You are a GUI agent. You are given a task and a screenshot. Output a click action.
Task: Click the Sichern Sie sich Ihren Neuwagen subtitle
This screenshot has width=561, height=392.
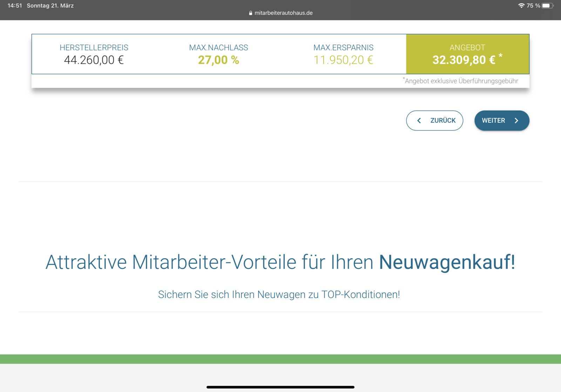tap(279, 294)
